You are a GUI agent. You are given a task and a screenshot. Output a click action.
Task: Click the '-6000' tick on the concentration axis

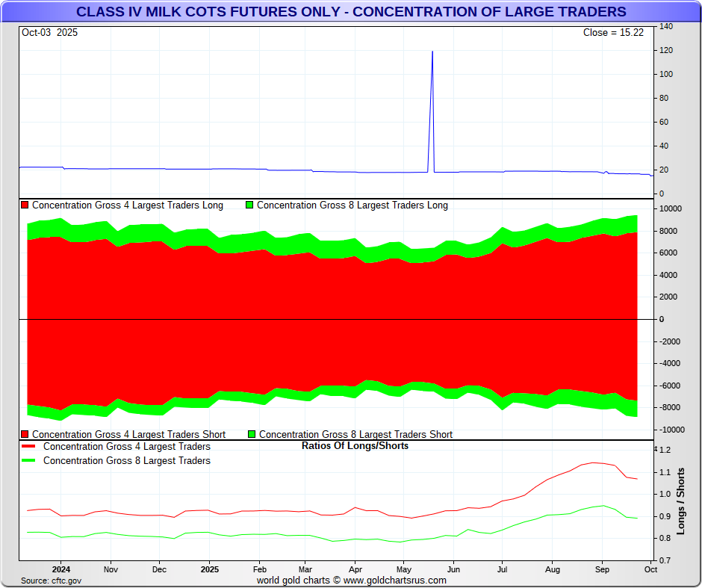coord(669,386)
